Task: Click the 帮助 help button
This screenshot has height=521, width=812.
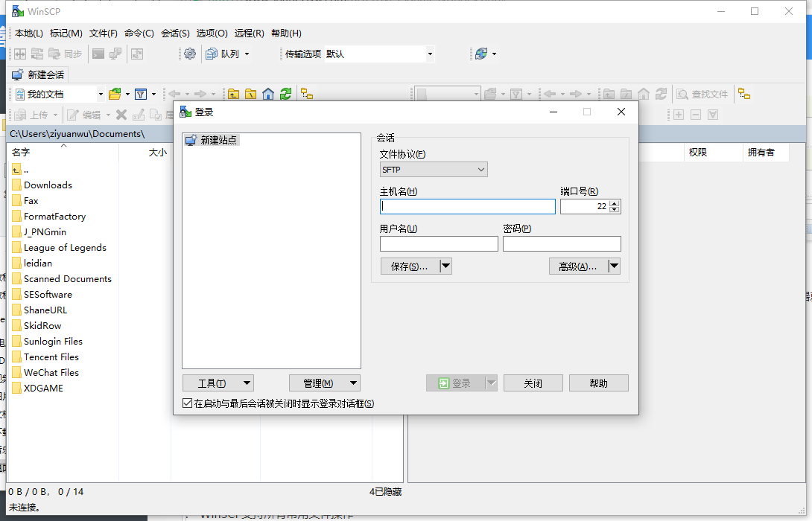Action: pyautogui.click(x=599, y=383)
